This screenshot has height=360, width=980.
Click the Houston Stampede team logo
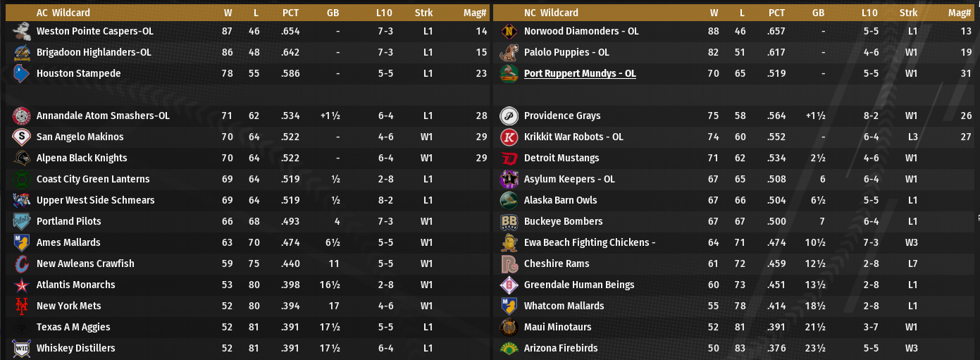pyautogui.click(x=21, y=73)
